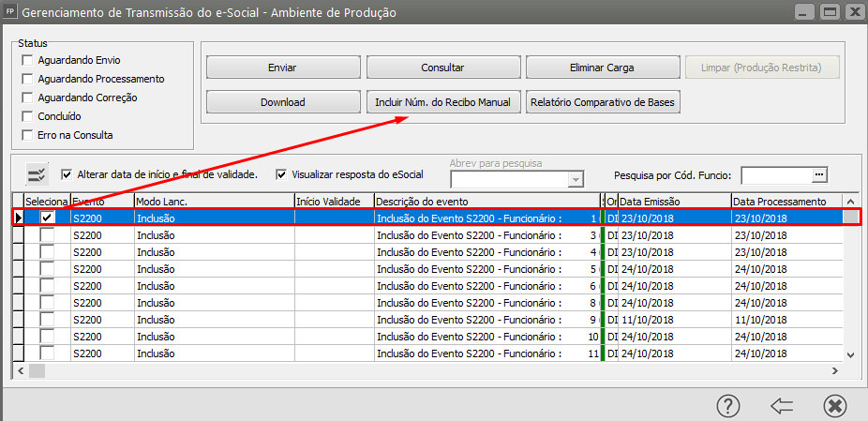Click the back arrow icon
Viewport: 868px width, 421px height.
782,405
